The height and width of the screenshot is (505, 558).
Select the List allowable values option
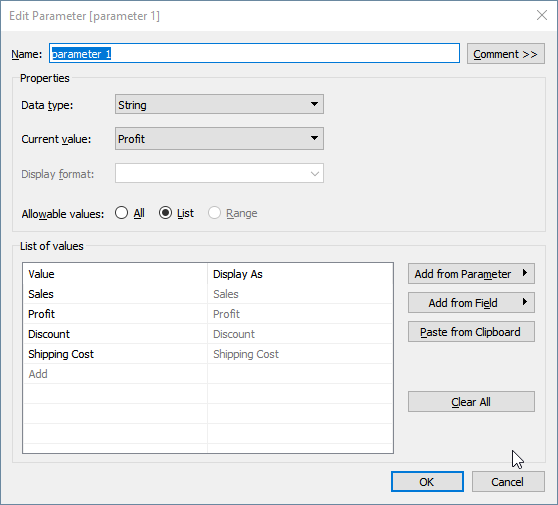177,213
